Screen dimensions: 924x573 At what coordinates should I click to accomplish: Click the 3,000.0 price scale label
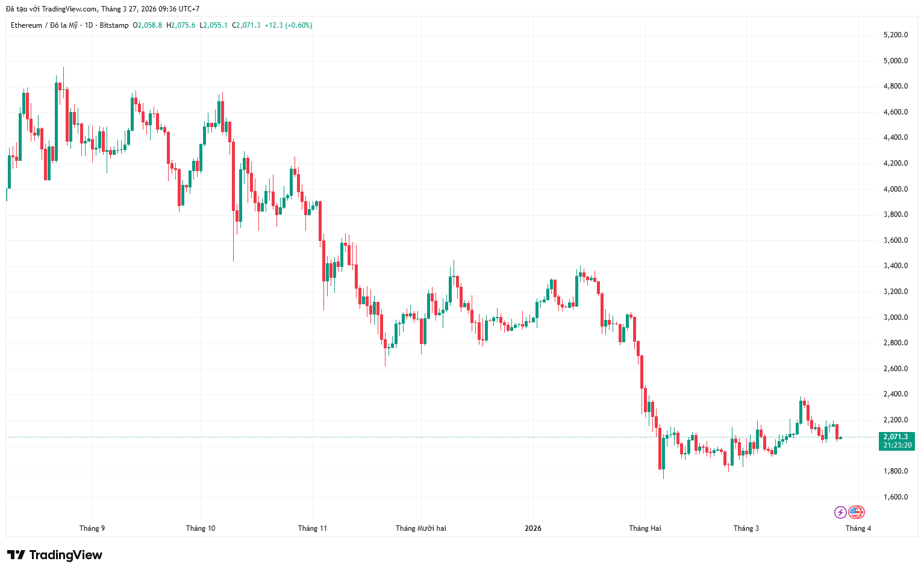tap(895, 318)
